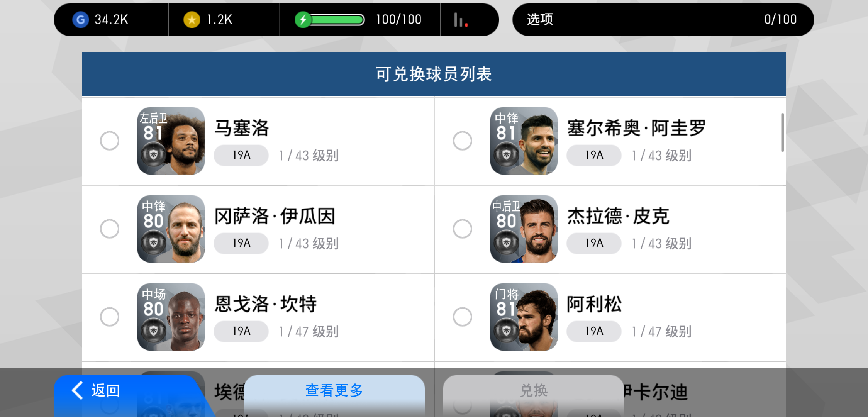This screenshot has height=417, width=868.
Task: Select the radio button for 杰拉德·皮克
Action: (463, 229)
